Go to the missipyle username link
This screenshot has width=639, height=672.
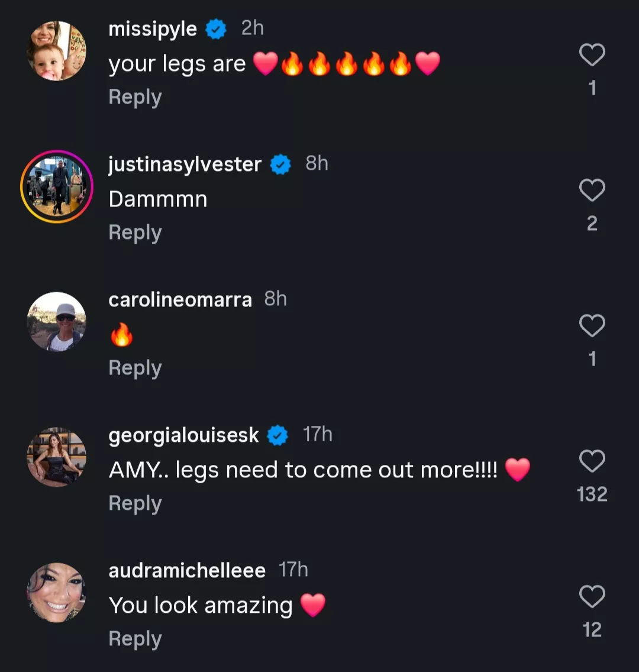point(153,29)
